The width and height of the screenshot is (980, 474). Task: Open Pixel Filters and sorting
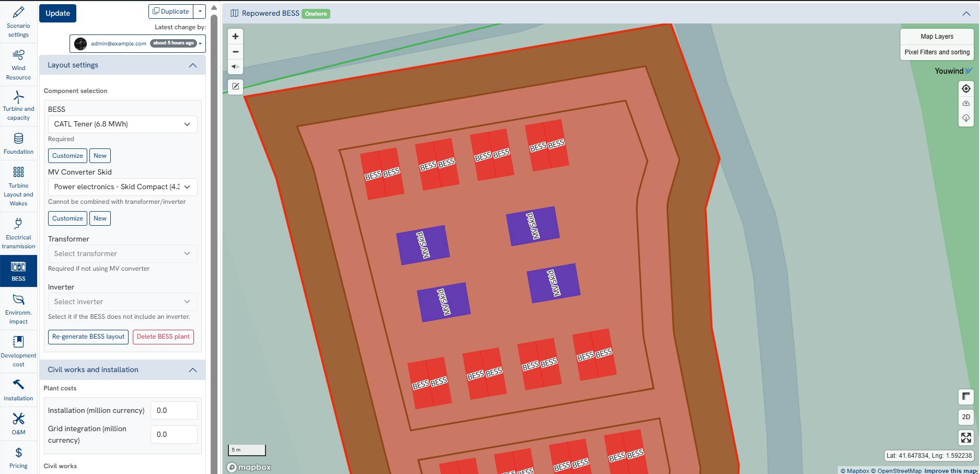click(x=937, y=52)
